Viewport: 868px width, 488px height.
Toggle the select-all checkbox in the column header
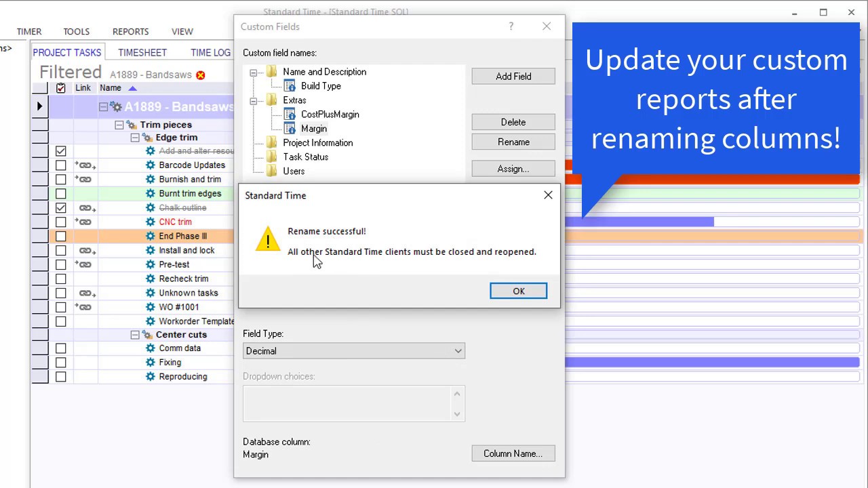point(61,88)
